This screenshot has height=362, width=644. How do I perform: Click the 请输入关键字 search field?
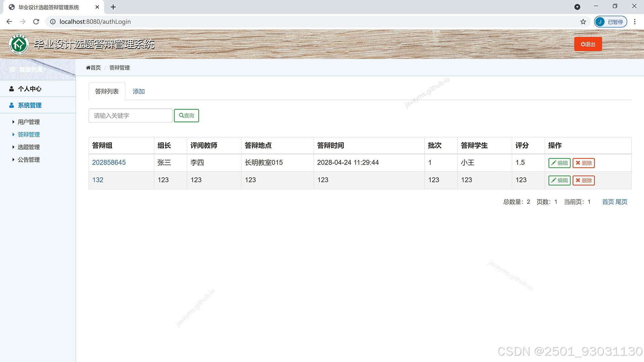click(130, 116)
